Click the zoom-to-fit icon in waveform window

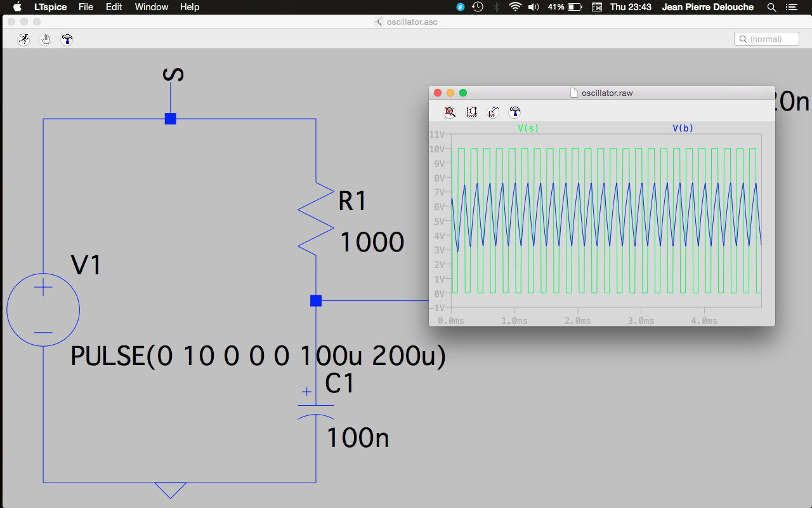click(450, 112)
